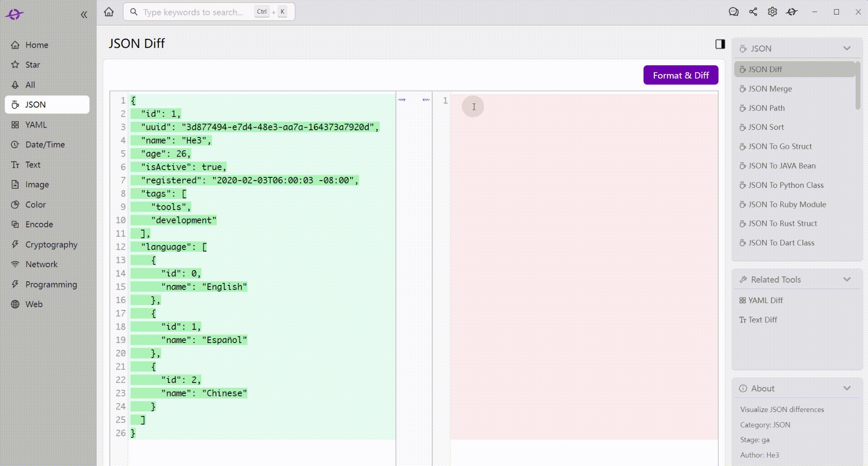The width and height of the screenshot is (868, 466).
Task: Click the "Español" name line
Action: (189, 340)
